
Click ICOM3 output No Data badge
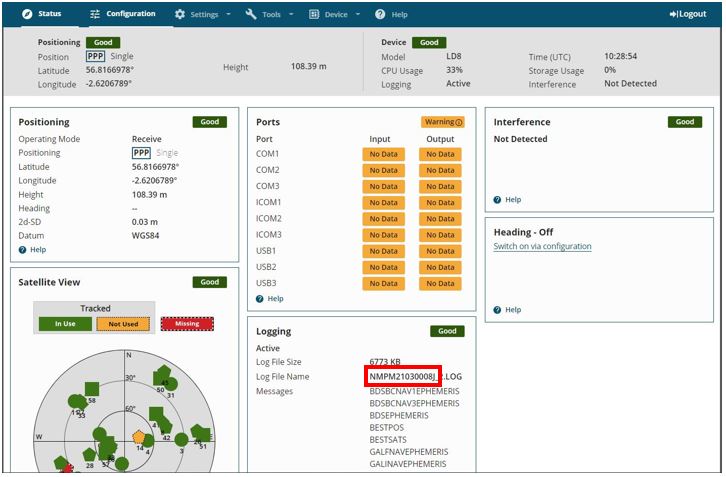click(x=440, y=235)
